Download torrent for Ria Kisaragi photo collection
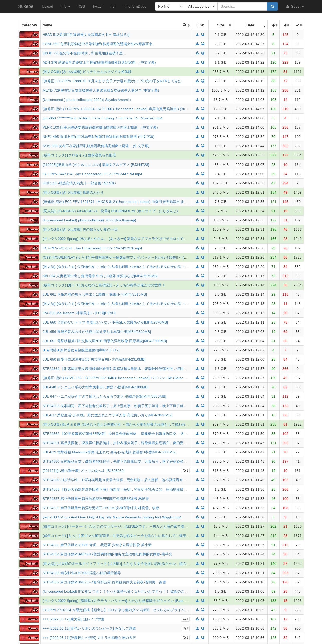322x644 pixels. pos(197,220)
